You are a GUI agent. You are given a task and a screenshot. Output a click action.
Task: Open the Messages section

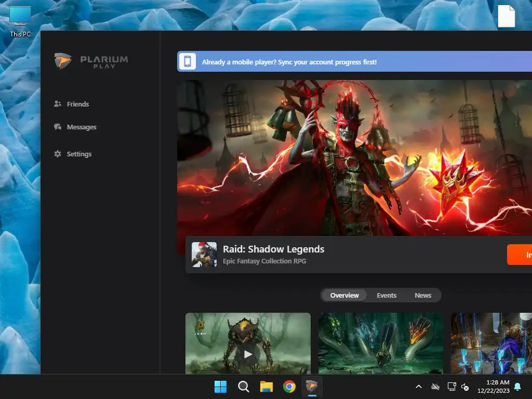(x=75, y=127)
